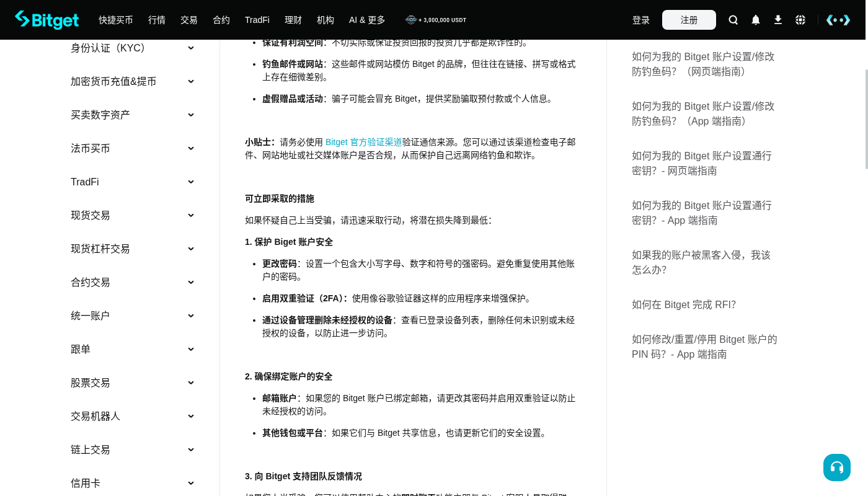The image size is (868, 496).
Task: Click heading 2. 确保绑定账户的安全
Action: [289, 376]
